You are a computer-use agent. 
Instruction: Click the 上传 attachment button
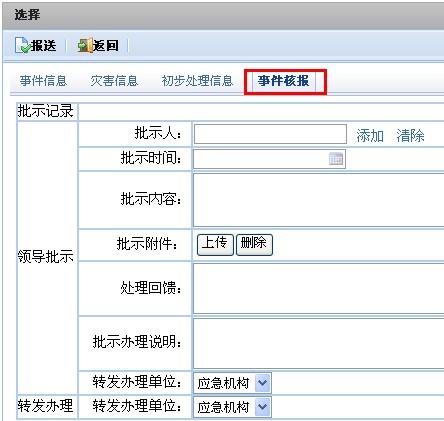pos(215,244)
